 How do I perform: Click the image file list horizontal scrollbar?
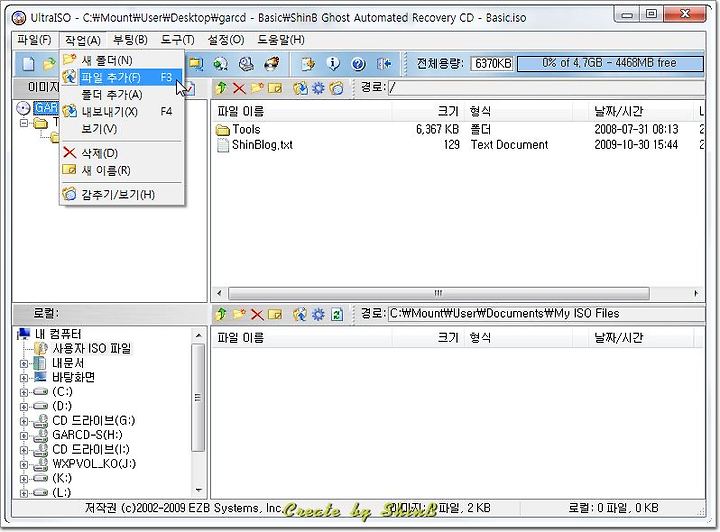click(x=439, y=293)
